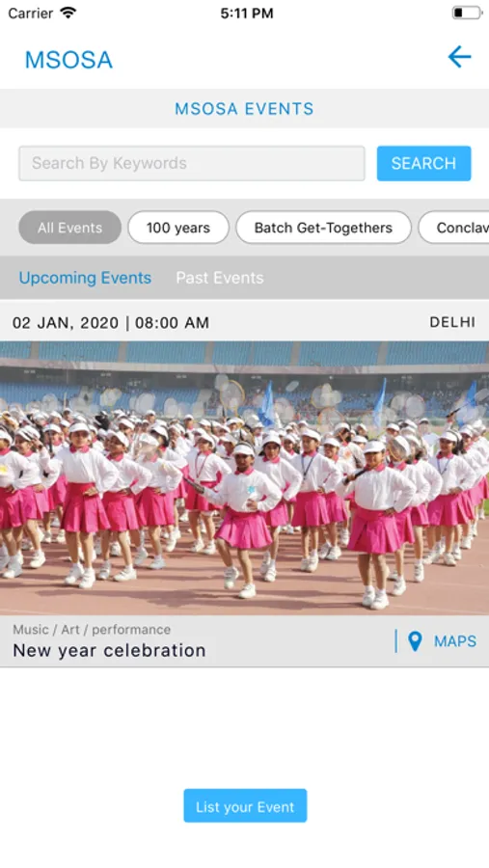This screenshot has height=868, width=489.
Task: Switch to the Upcoming Events tab
Action: (85, 278)
